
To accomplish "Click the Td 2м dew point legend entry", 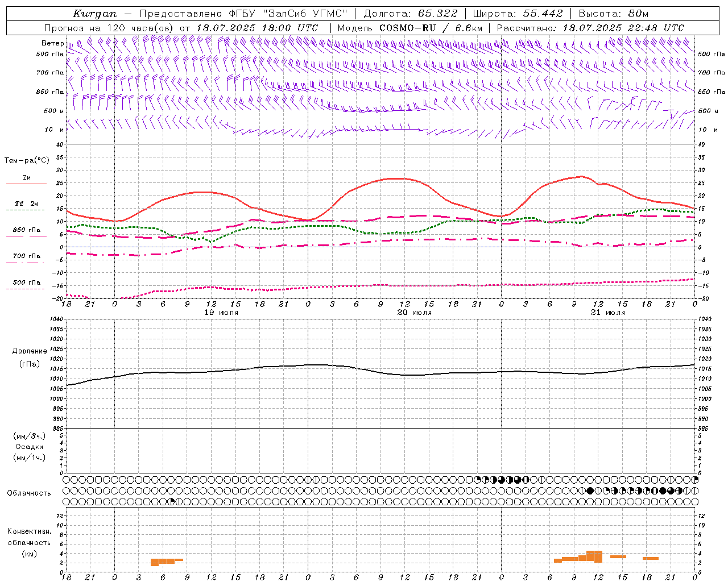I will pyautogui.click(x=27, y=203).
